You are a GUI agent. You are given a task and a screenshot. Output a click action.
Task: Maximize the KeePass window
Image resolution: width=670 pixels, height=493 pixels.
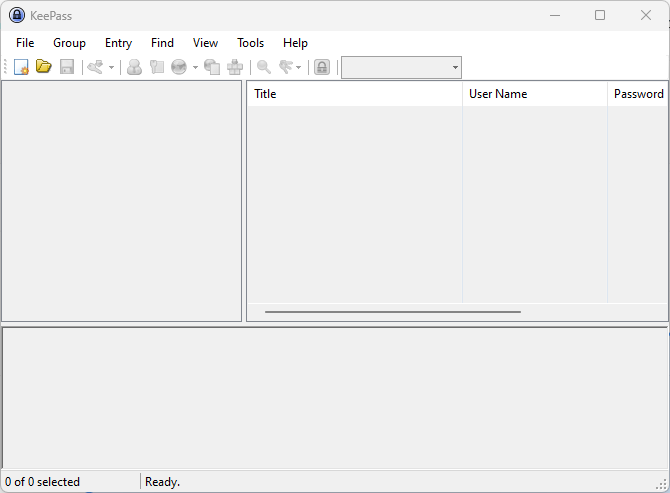(x=600, y=15)
